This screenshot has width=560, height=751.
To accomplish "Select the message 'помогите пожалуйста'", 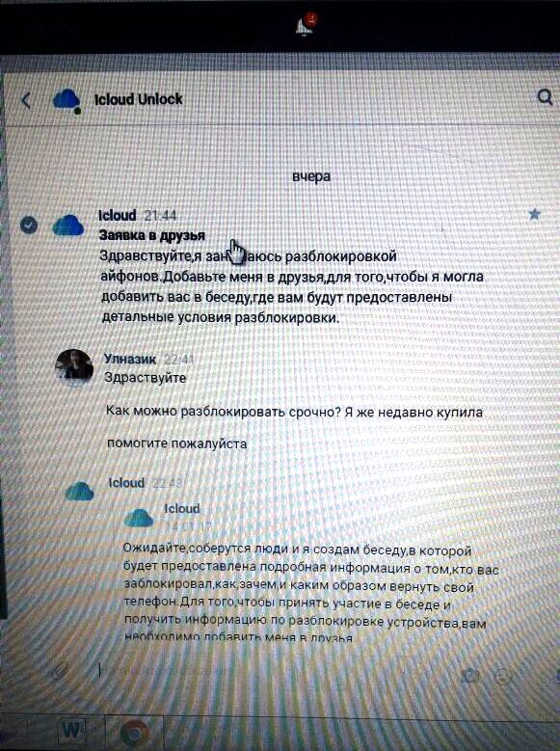I will pyautogui.click(x=176, y=443).
